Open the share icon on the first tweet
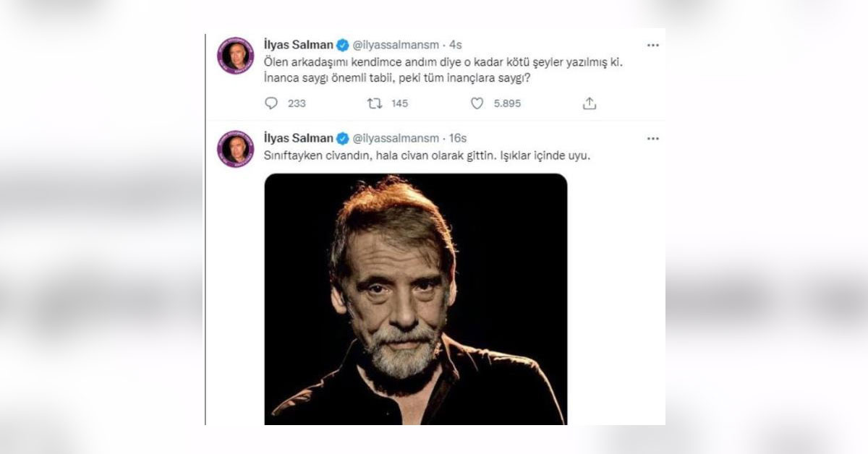 click(590, 103)
